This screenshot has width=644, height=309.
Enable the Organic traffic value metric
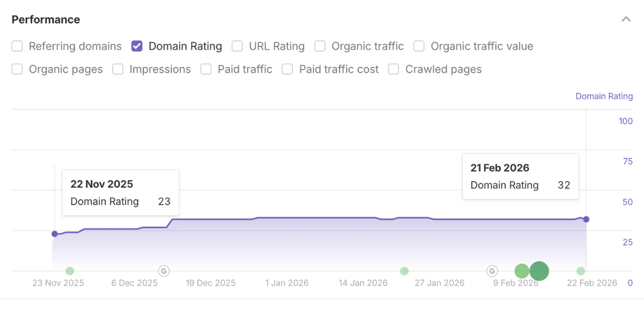418,45
